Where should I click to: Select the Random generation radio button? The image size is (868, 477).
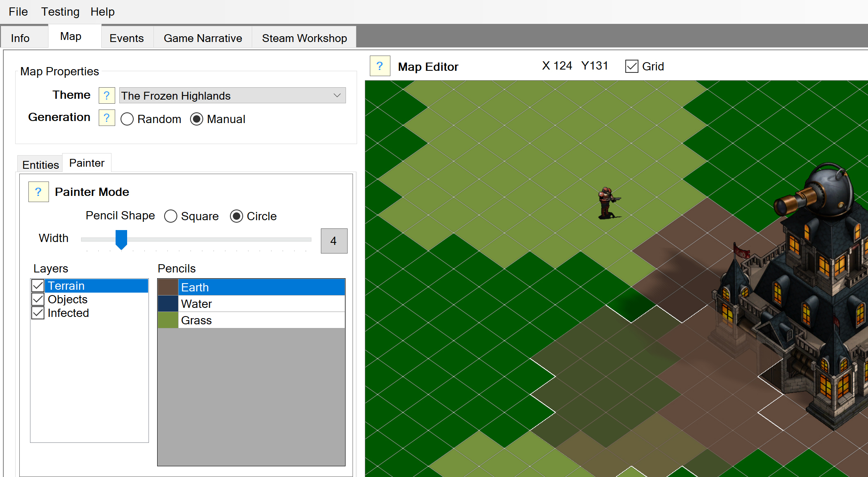(x=127, y=119)
